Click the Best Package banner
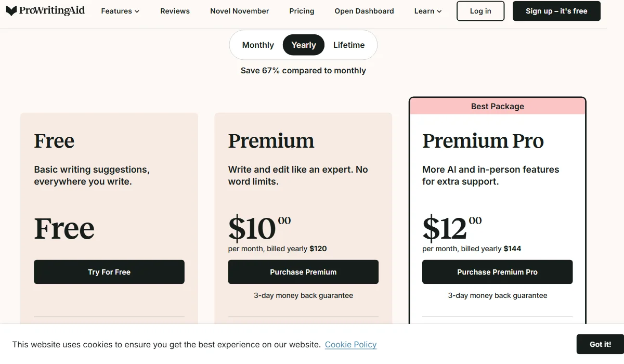The height and width of the screenshot is (364, 624). click(497, 106)
